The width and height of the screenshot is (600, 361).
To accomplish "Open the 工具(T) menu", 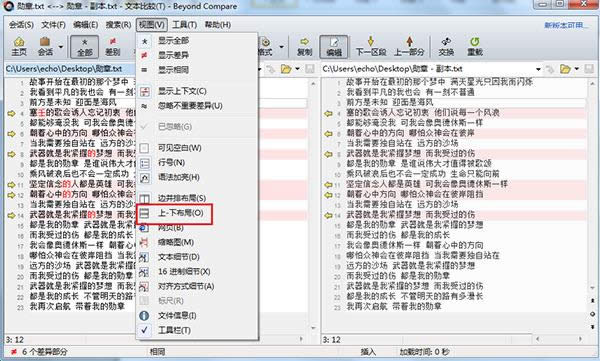I will 184,25.
